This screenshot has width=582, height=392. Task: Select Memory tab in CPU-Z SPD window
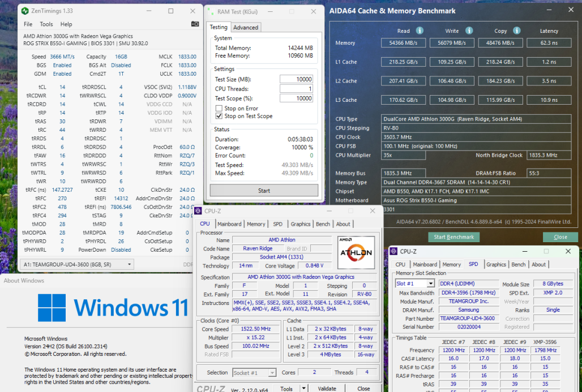452,264
